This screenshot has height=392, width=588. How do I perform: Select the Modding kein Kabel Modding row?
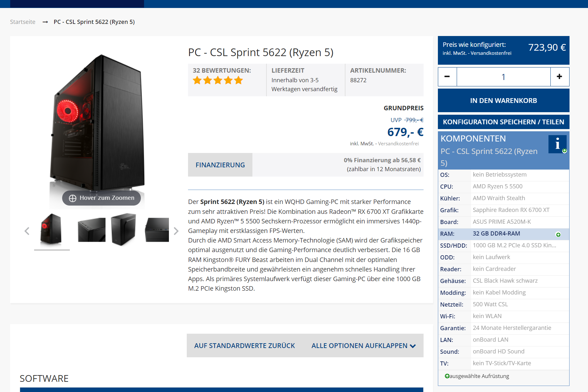pyautogui.click(x=504, y=293)
